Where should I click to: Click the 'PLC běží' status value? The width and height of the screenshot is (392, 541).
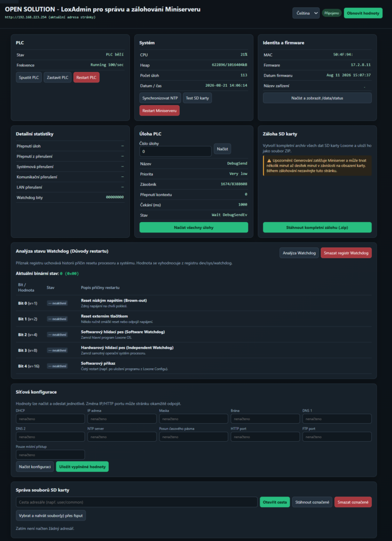(x=115, y=54)
